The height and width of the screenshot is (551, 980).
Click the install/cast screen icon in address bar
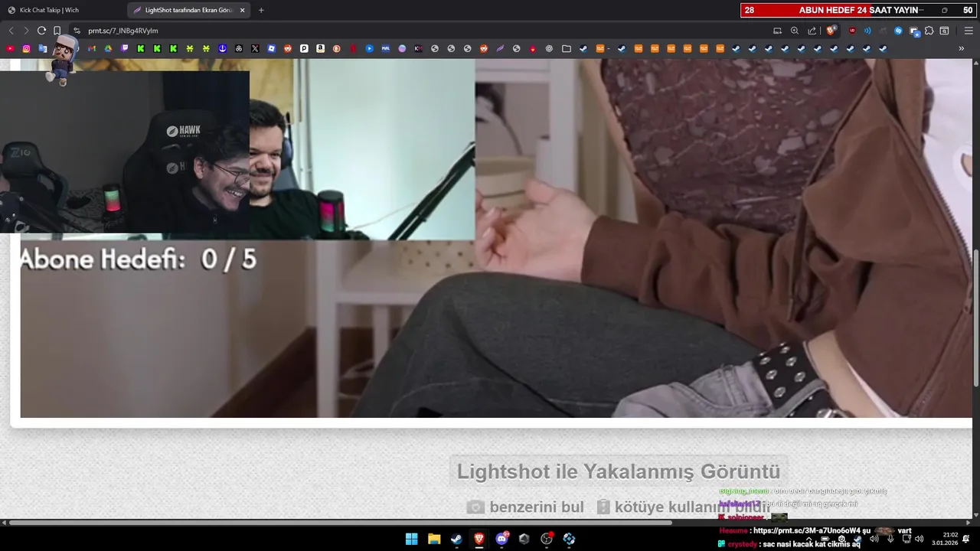777,31
